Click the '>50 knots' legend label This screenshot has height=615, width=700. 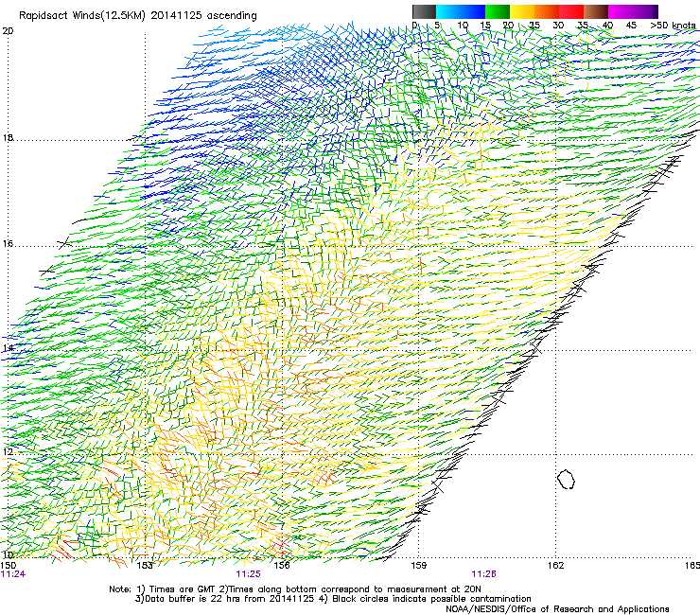673,26
